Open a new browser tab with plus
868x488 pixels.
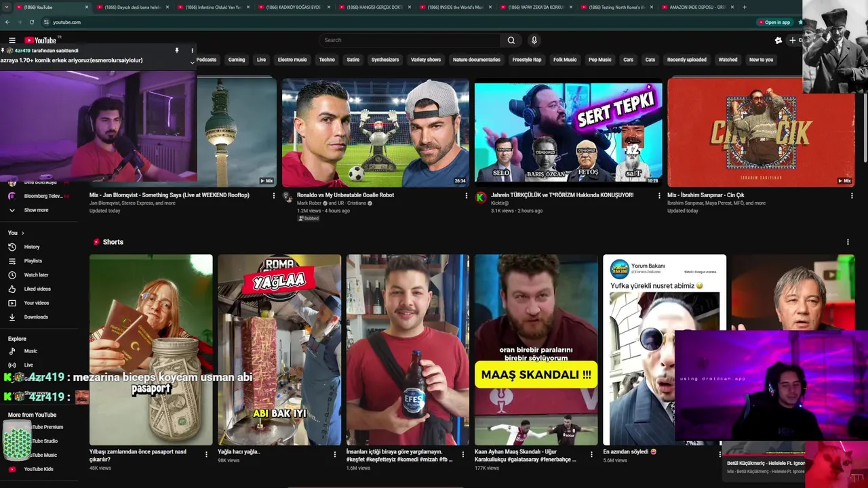pyautogui.click(x=745, y=7)
